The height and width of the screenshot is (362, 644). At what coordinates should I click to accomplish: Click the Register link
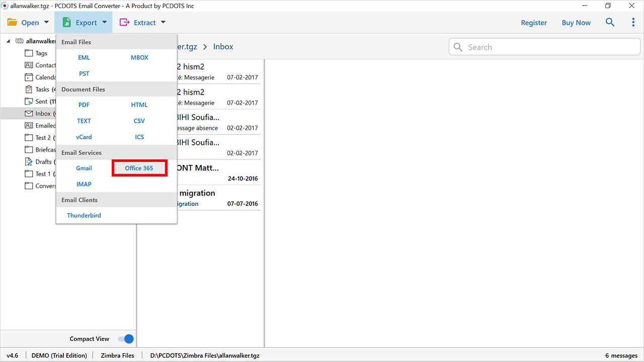[x=534, y=23]
